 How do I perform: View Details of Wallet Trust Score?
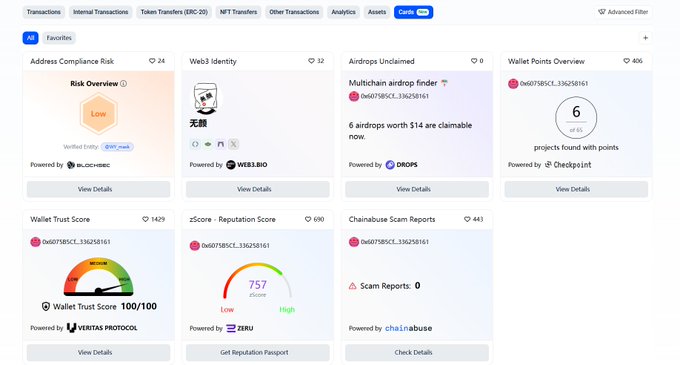(98, 352)
